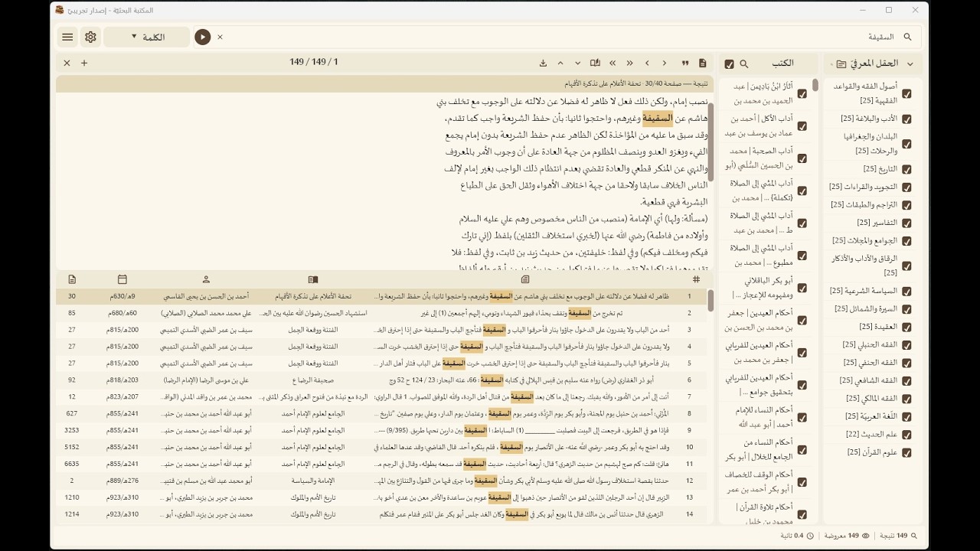Viewport: 980px width, 551px height.
Task: Uncheck the book آداب الصحبة
Action: tap(802, 158)
